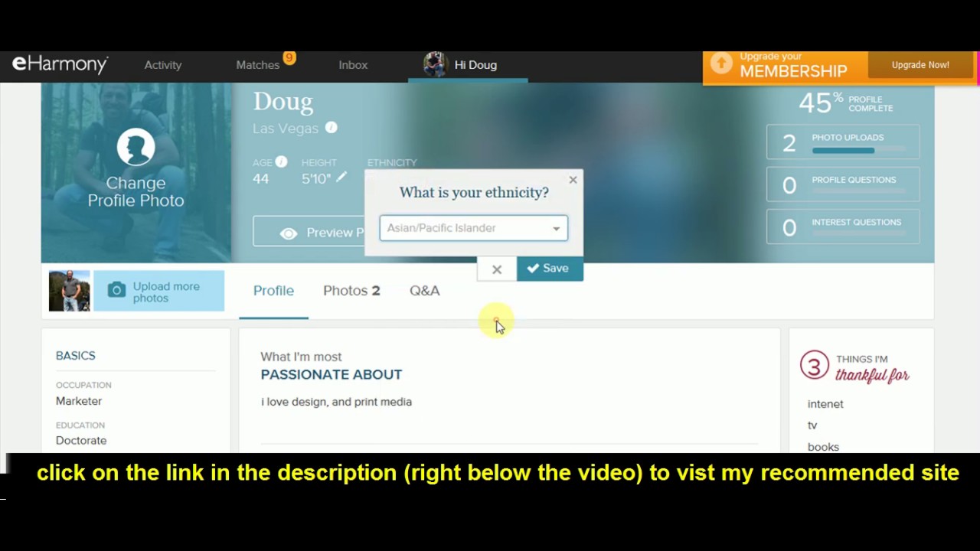Click the name Doug in the header
Image resolution: width=980 pixels, height=551 pixels.
(x=283, y=101)
